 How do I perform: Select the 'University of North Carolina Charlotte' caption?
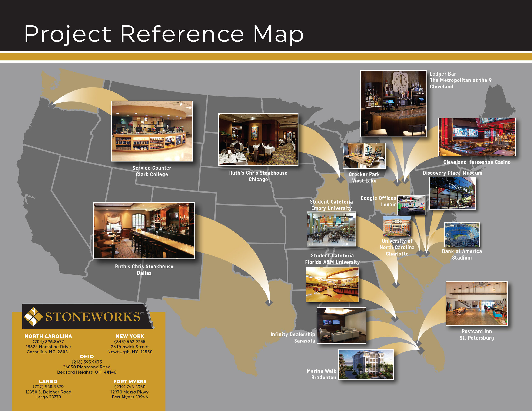pos(397,247)
